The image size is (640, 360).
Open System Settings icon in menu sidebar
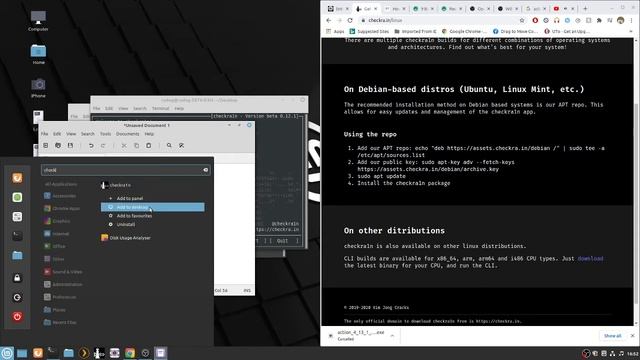[17, 216]
